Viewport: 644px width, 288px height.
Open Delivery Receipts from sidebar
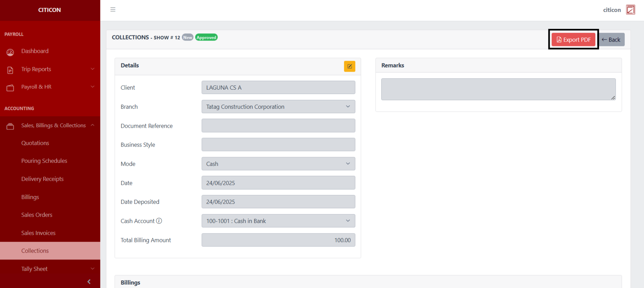click(x=42, y=179)
